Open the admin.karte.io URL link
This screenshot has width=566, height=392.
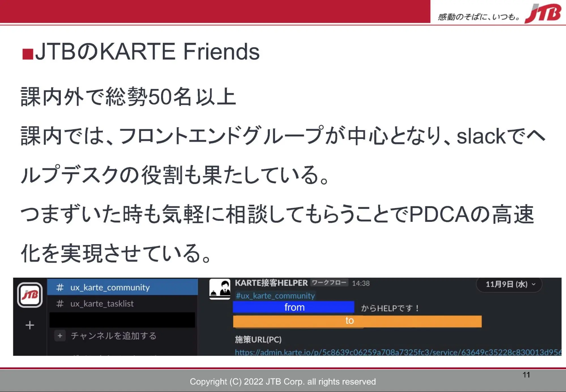click(x=398, y=352)
